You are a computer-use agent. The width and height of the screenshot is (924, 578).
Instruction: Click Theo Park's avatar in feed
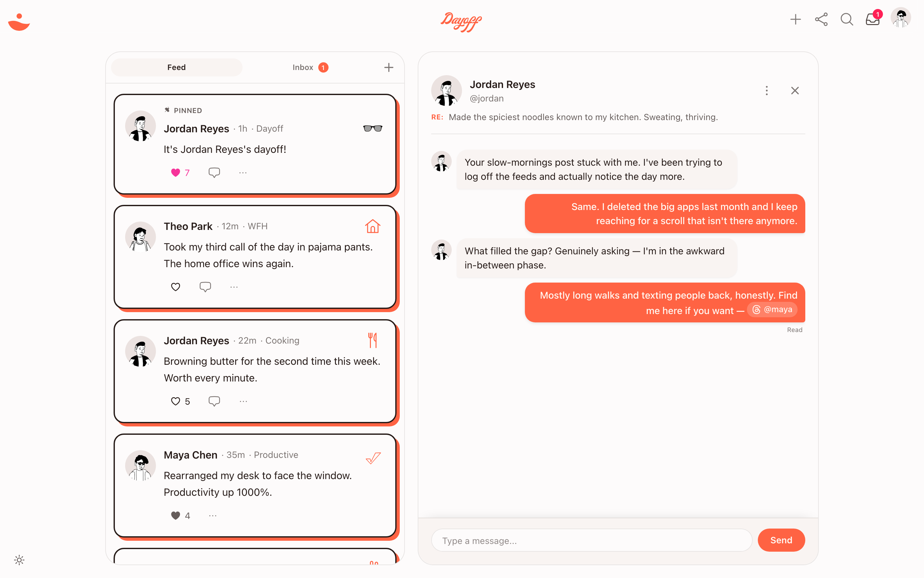tap(140, 237)
